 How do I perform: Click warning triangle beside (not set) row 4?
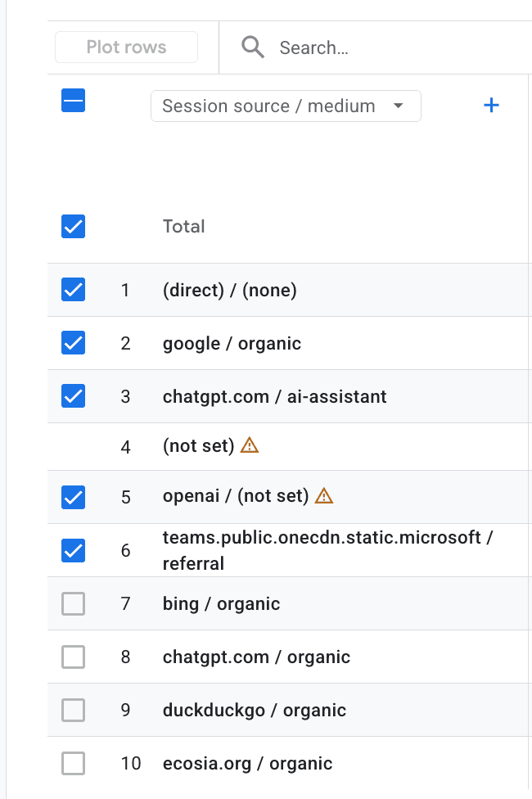pyautogui.click(x=249, y=445)
